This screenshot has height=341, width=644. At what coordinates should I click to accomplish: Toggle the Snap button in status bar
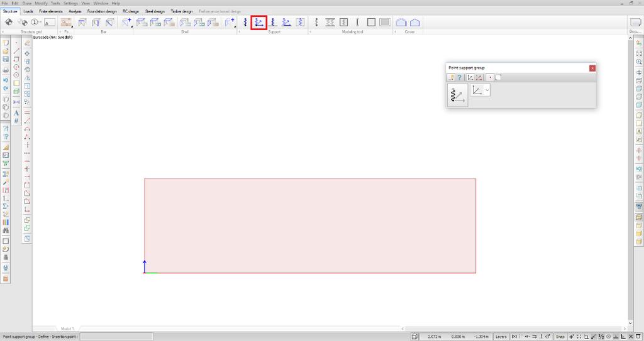tap(560, 337)
